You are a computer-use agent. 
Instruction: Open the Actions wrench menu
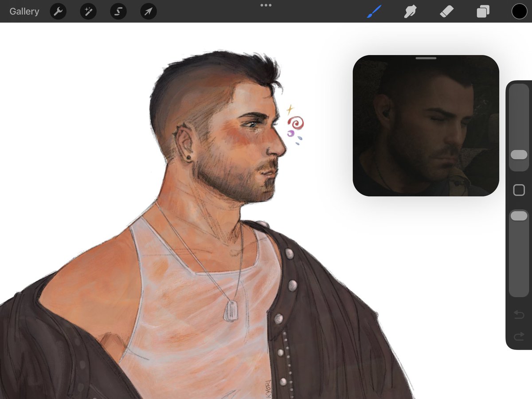tap(58, 12)
